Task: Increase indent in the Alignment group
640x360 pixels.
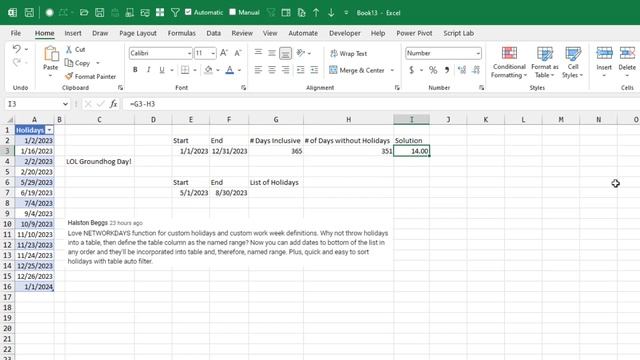Action: pyautogui.click(x=314, y=70)
